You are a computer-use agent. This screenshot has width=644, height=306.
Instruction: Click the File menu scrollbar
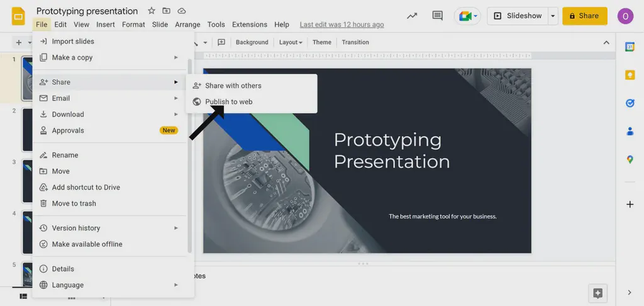coord(189,156)
